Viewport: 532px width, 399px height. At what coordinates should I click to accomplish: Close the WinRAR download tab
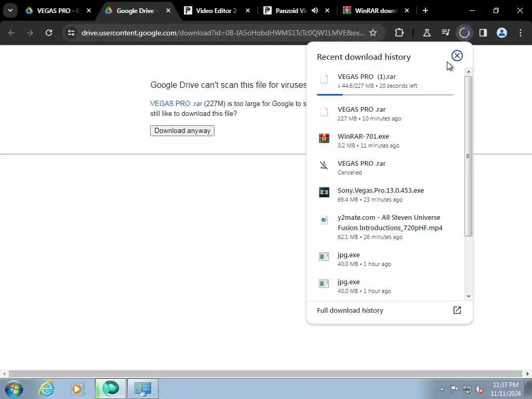point(407,10)
